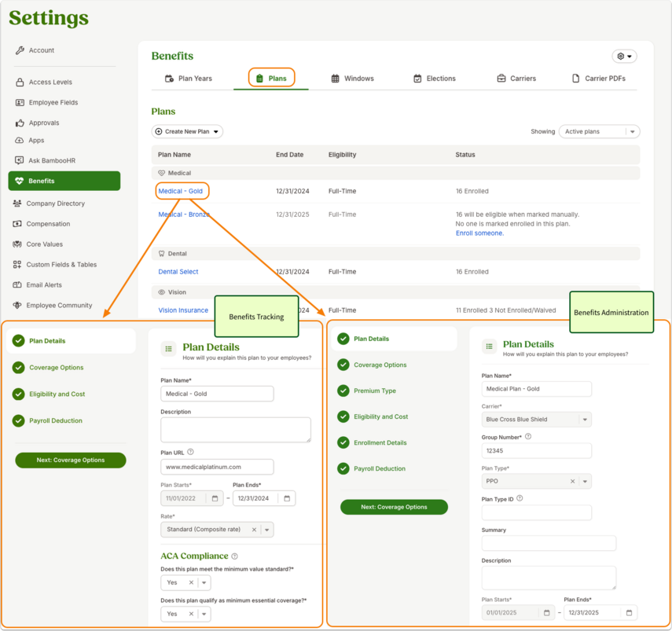This screenshot has width=672, height=631.
Task: Switch to the Elections tab
Action: click(434, 79)
